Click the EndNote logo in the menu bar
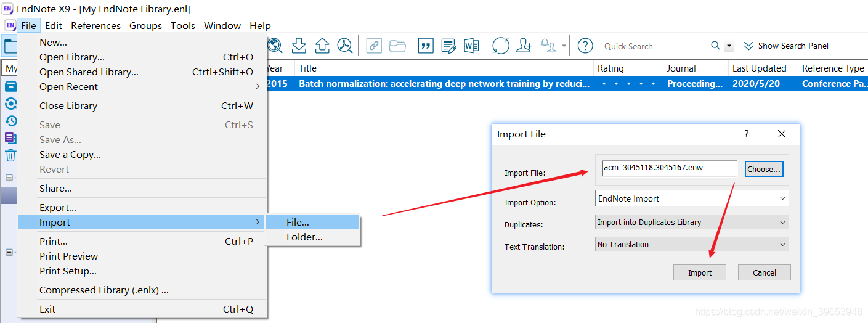 tap(10, 25)
